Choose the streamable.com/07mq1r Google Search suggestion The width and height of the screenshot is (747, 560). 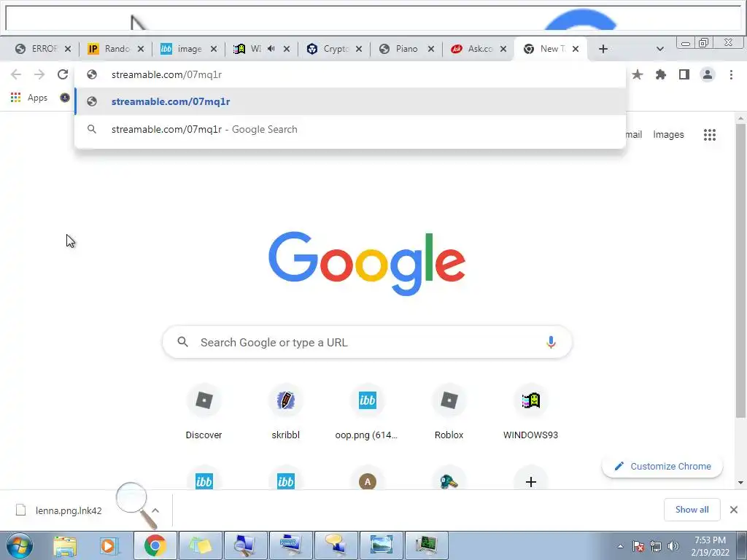tap(350, 129)
